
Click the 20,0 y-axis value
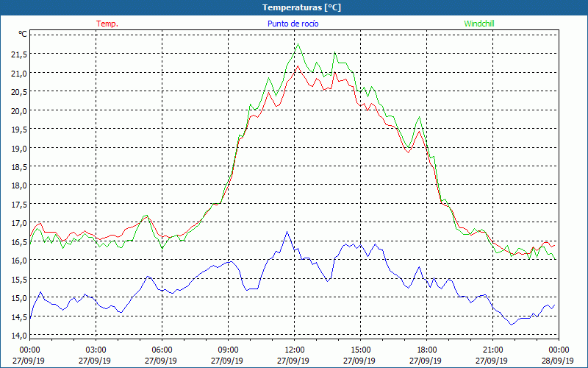pos(19,111)
